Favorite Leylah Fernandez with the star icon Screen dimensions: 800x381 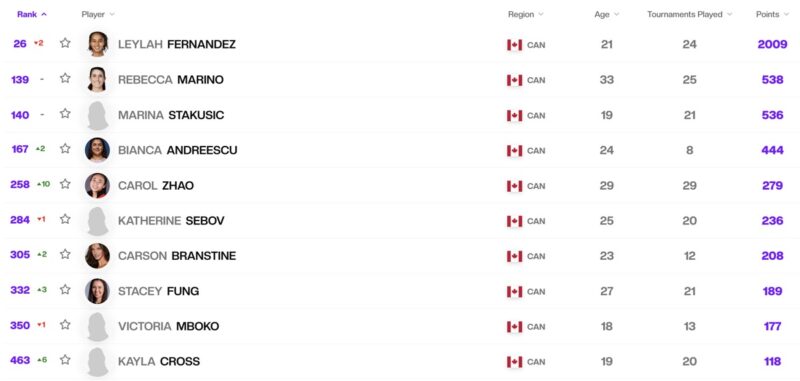(x=65, y=43)
